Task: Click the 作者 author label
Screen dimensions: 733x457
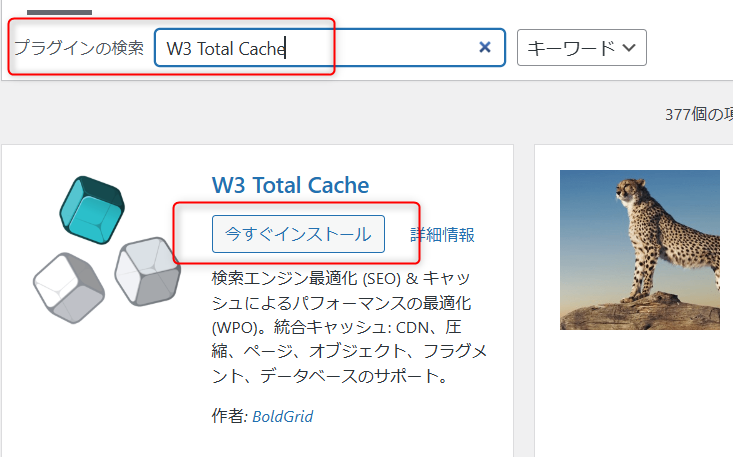Action: pyautogui.click(x=229, y=416)
